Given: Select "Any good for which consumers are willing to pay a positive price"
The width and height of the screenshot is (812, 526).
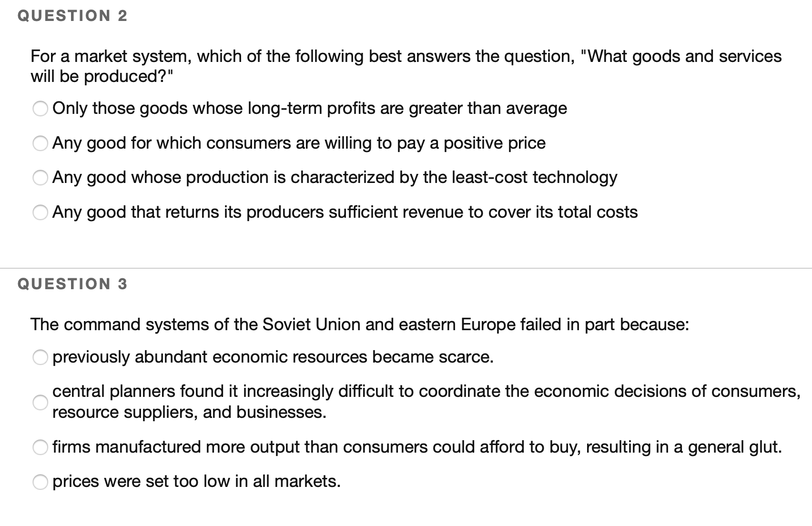Looking at the screenshot, I should point(41,143).
